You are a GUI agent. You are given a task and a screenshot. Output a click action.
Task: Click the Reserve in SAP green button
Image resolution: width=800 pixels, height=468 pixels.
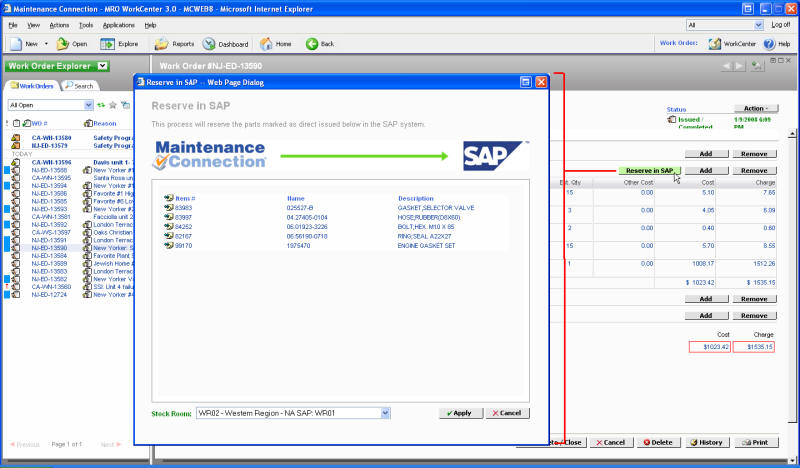[649, 170]
